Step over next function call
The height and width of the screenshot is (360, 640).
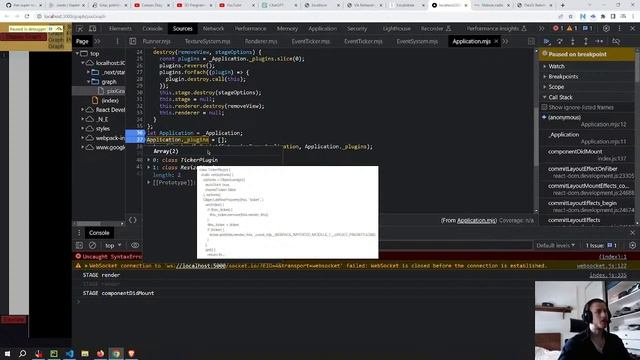coord(560,41)
